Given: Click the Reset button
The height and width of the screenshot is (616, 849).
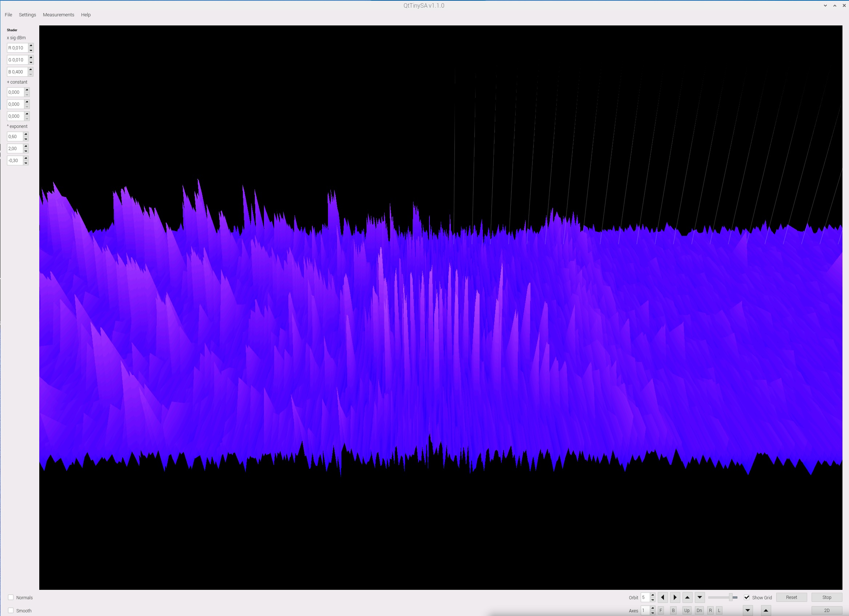Looking at the screenshot, I should 791,598.
